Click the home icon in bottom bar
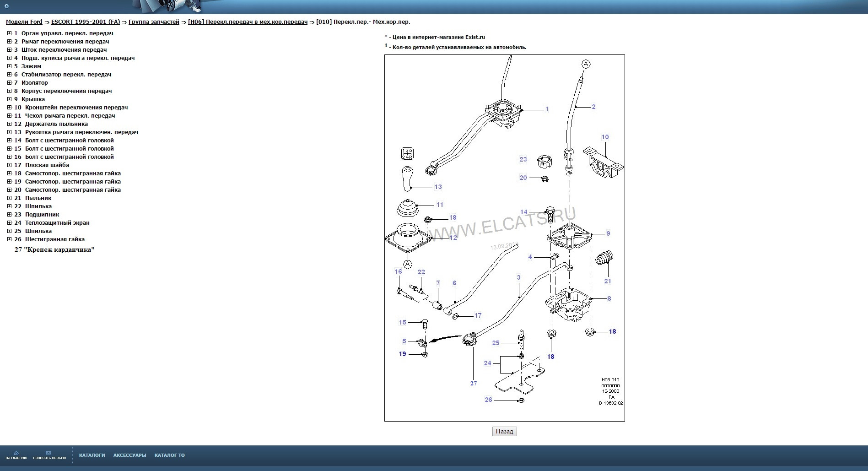The image size is (868, 471). point(16,453)
